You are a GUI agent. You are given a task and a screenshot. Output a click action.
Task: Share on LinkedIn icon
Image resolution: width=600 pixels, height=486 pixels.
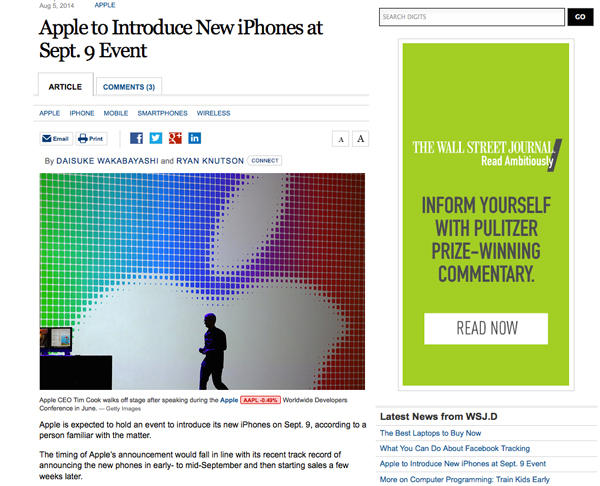click(x=194, y=138)
